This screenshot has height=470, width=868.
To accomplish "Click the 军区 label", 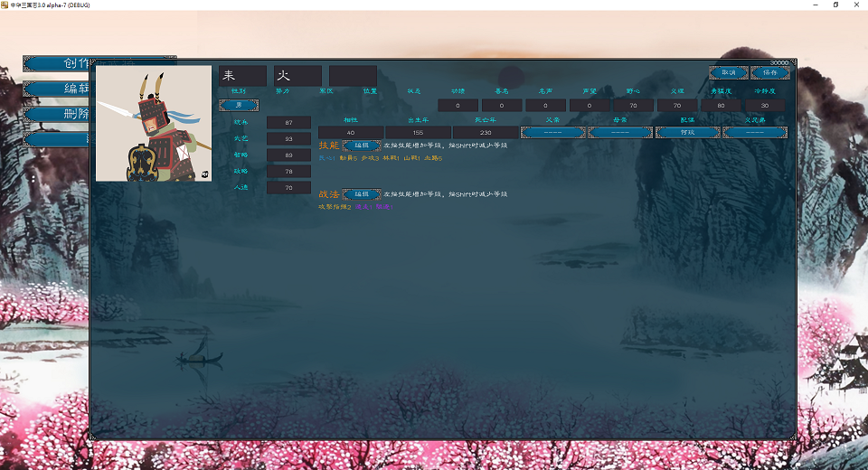I will tap(326, 91).
